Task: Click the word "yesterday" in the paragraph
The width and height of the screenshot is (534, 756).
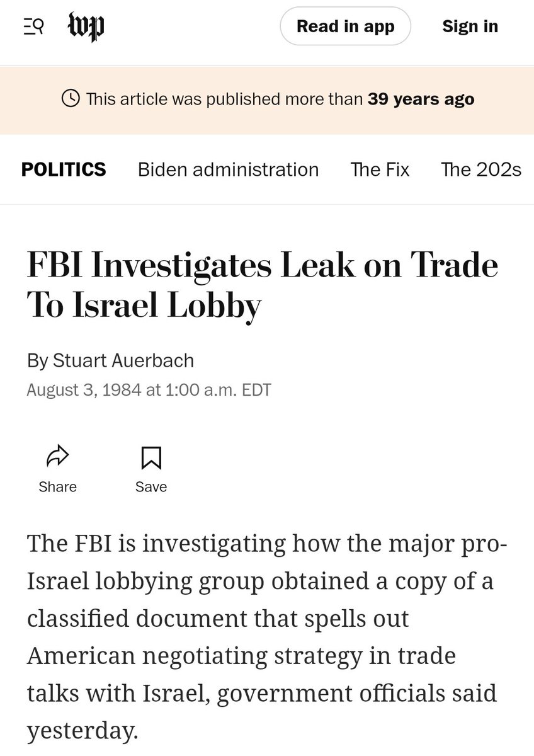Action: coord(81,731)
